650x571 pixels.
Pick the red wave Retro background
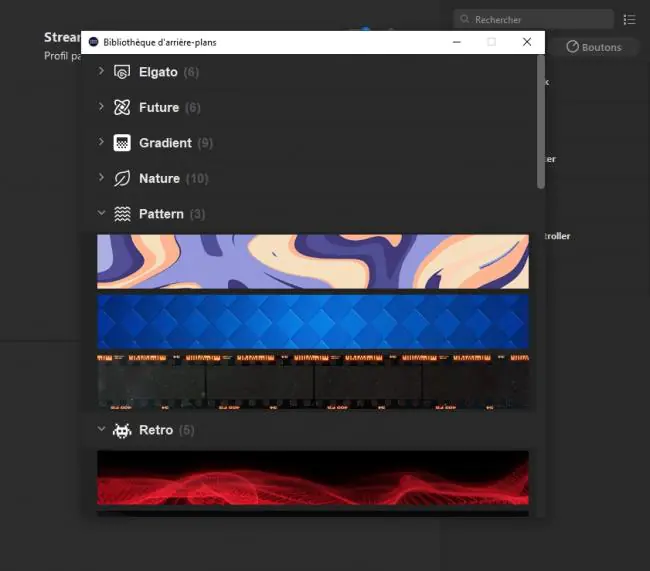[313, 478]
